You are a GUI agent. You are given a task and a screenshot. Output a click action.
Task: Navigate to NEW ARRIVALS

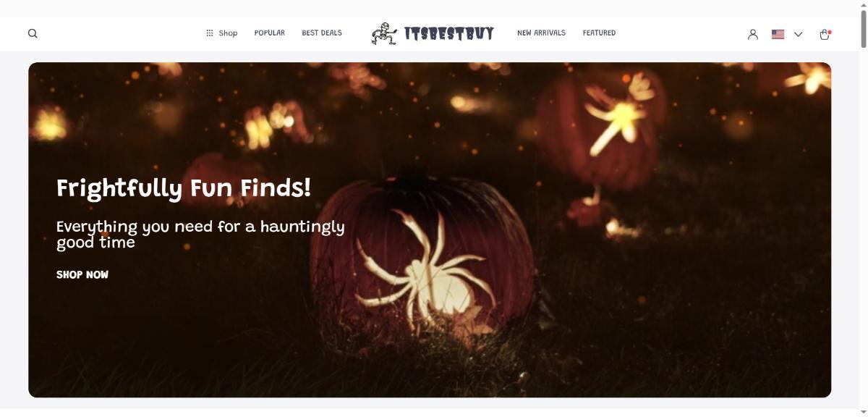(541, 33)
